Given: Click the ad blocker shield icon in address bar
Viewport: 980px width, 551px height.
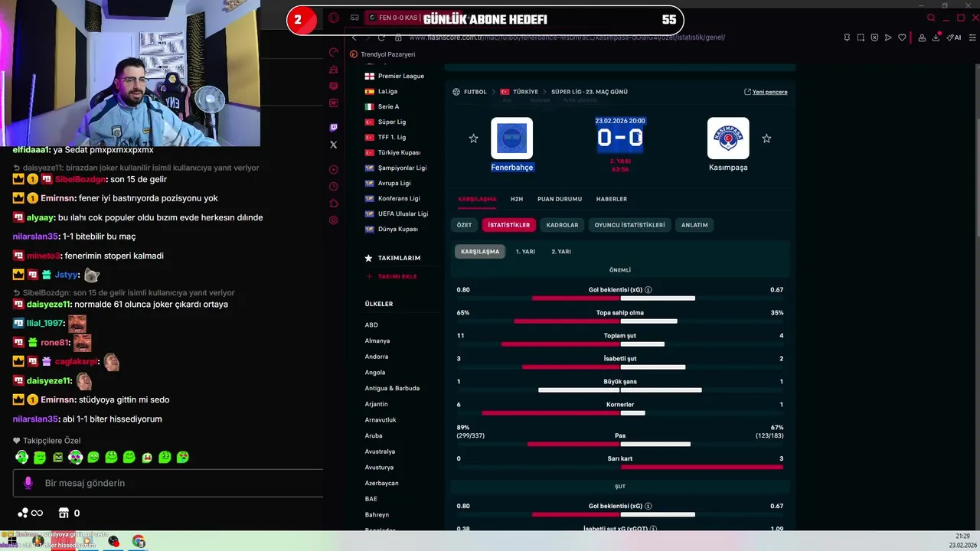Looking at the screenshot, I should click(874, 37).
